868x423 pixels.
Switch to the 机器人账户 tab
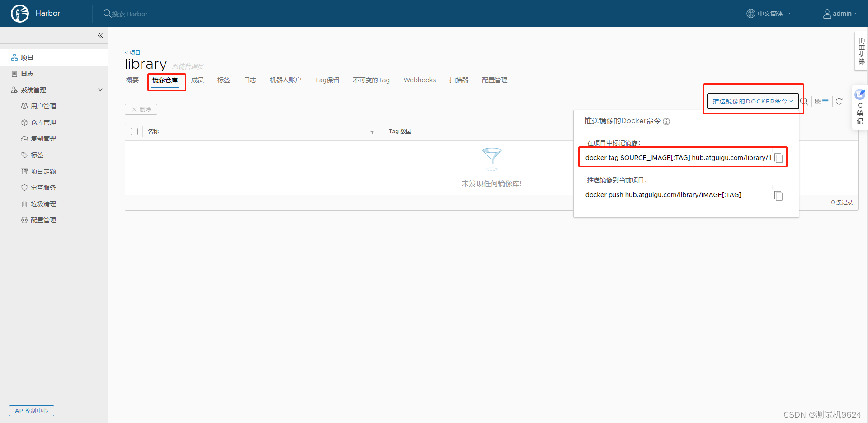tap(286, 80)
